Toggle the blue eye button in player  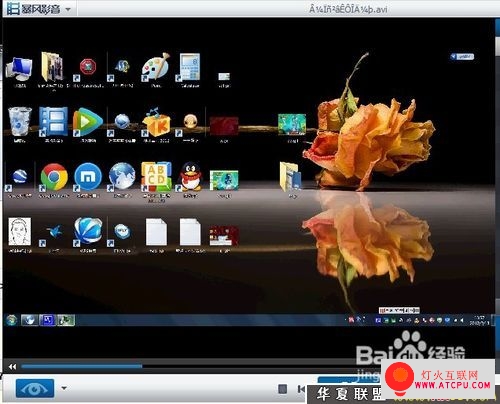pyautogui.click(x=35, y=388)
